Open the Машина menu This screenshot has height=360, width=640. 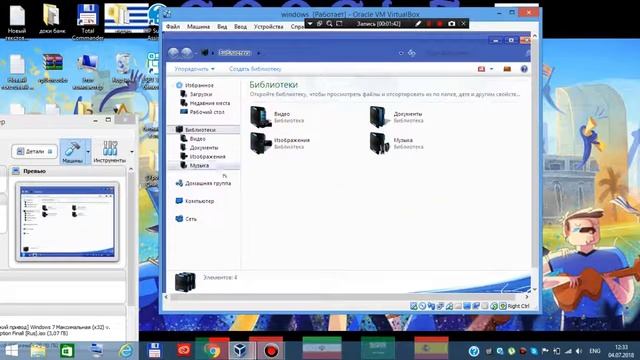198,27
